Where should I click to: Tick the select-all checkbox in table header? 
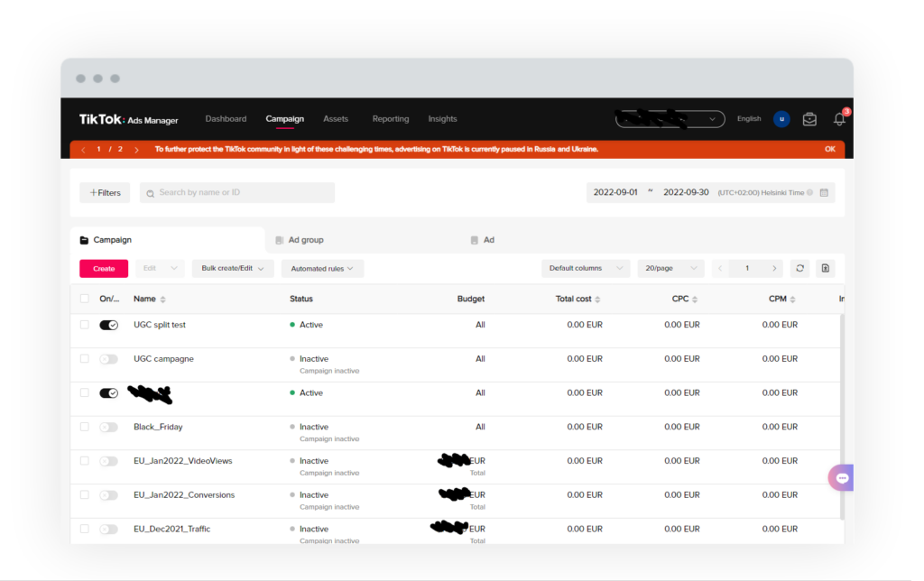[x=84, y=299]
